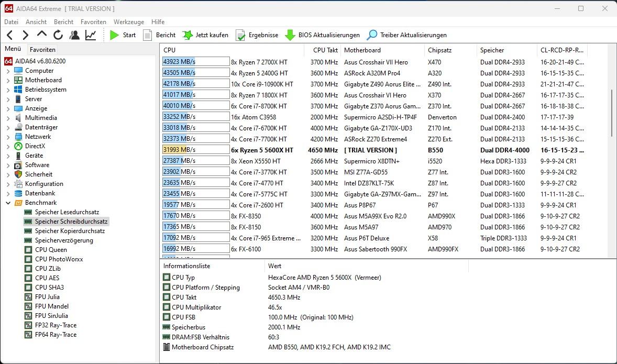This screenshot has width=617, height=364.
Task: Expand the DirectX tree node
Action: [8, 147]
